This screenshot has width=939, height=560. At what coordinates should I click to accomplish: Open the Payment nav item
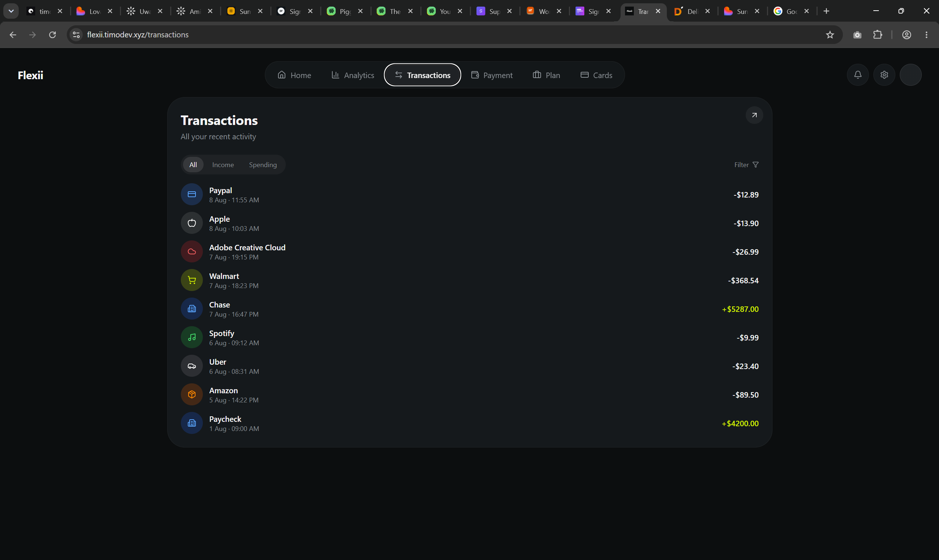click(x=492, y=75)
